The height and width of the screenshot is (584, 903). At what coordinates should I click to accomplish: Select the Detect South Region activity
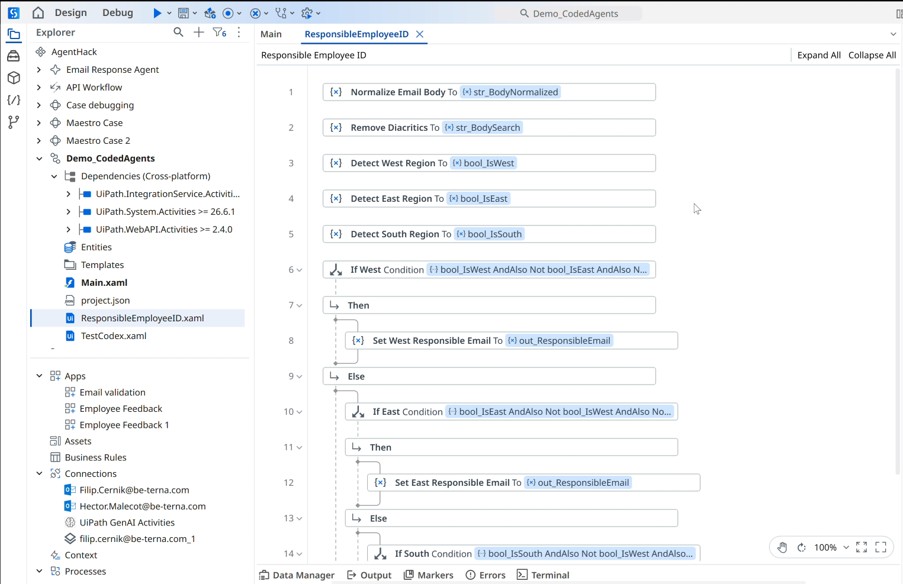pos(489,234)
